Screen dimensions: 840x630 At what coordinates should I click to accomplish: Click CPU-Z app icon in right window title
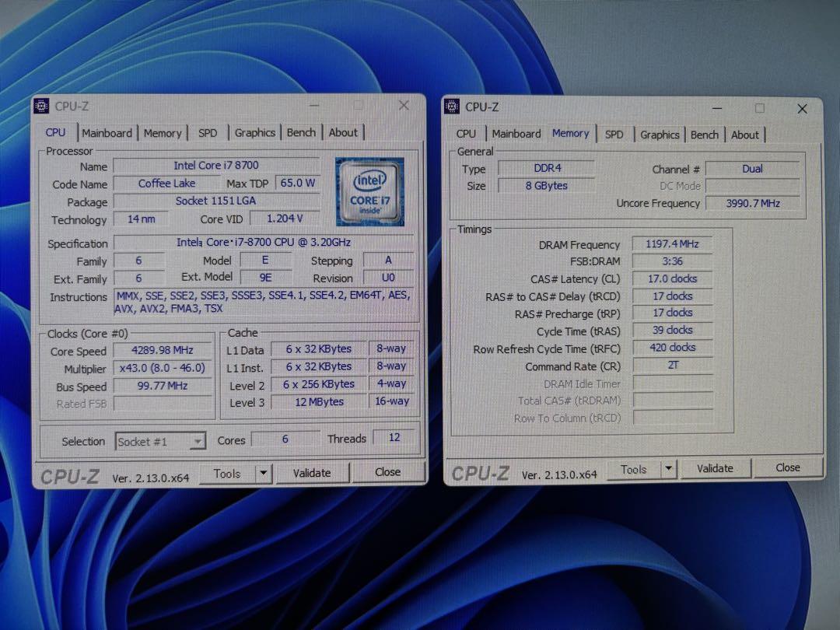452,107
